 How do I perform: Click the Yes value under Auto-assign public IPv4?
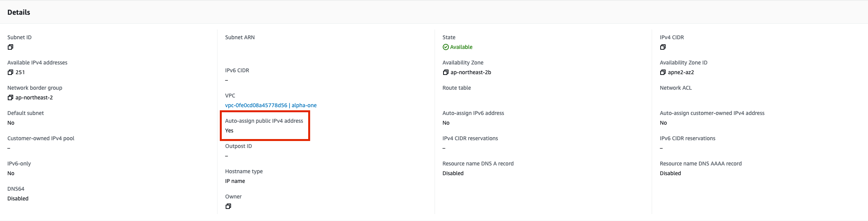(229, 131)
